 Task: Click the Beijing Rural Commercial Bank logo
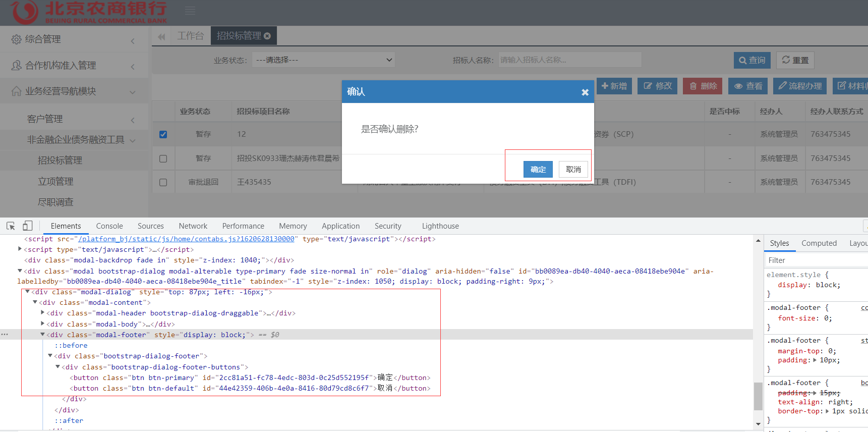click(88, 12)
